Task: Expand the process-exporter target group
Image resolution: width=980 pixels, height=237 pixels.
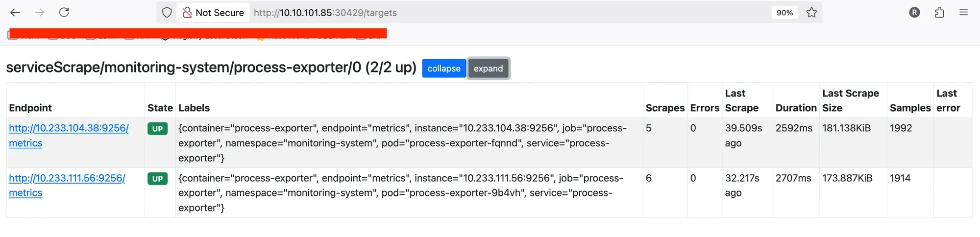Action: [x=488, y=69]
